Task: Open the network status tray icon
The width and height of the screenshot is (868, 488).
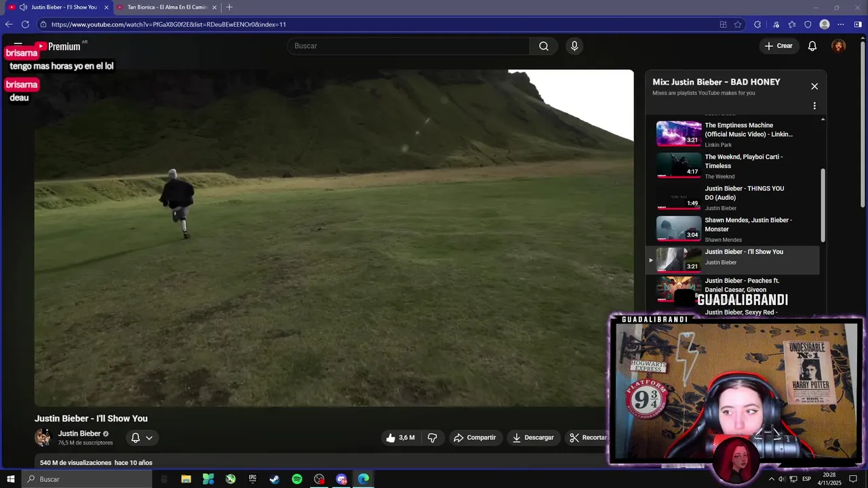Action: tap(793, 479)
